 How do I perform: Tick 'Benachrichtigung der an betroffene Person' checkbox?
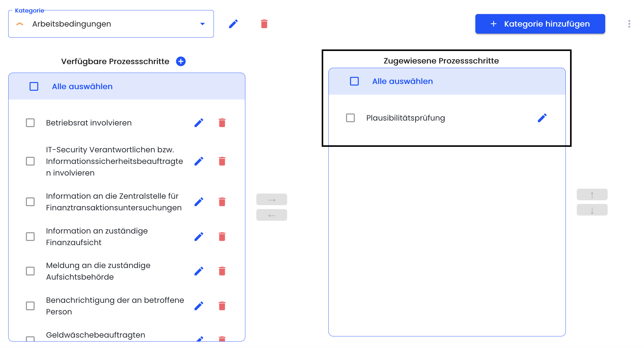tap(30, 306)
